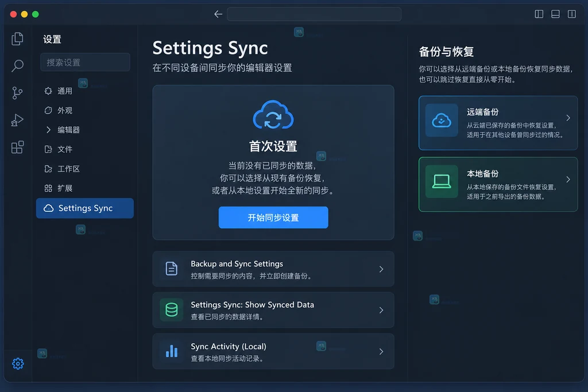Click the cloud icon in 远端备份 card
The width and height of the screenshot is (588, 392).
tap(442, 121)
